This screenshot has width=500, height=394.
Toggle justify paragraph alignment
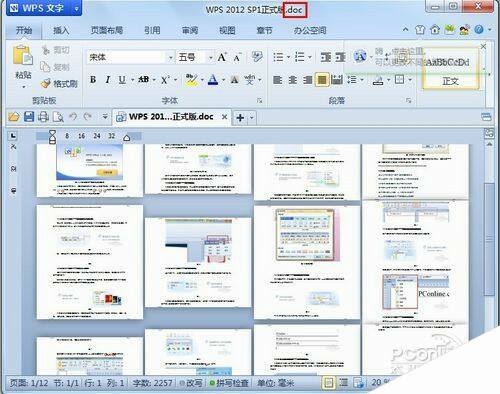322,80
